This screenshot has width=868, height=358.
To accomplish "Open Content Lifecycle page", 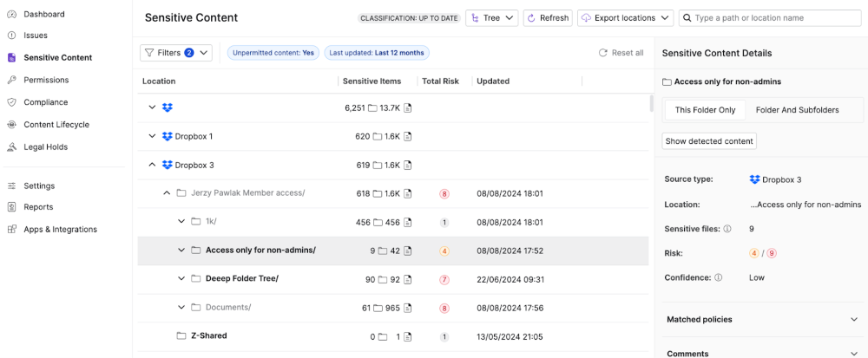I will coord(56,125).
